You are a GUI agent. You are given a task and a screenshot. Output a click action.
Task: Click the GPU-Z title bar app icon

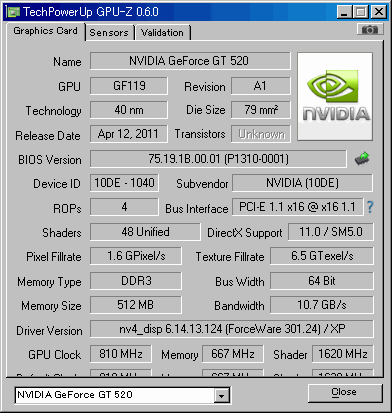coord(13,12)
